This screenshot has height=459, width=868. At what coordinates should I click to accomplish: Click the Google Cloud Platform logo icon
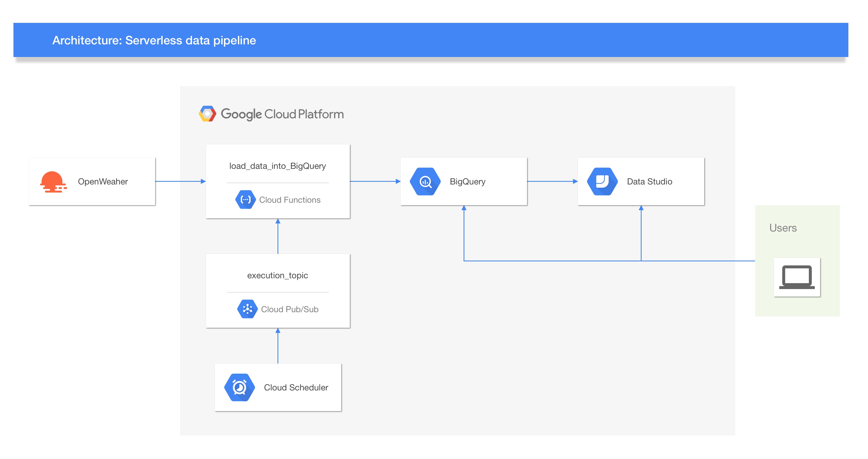pos(208,114)
